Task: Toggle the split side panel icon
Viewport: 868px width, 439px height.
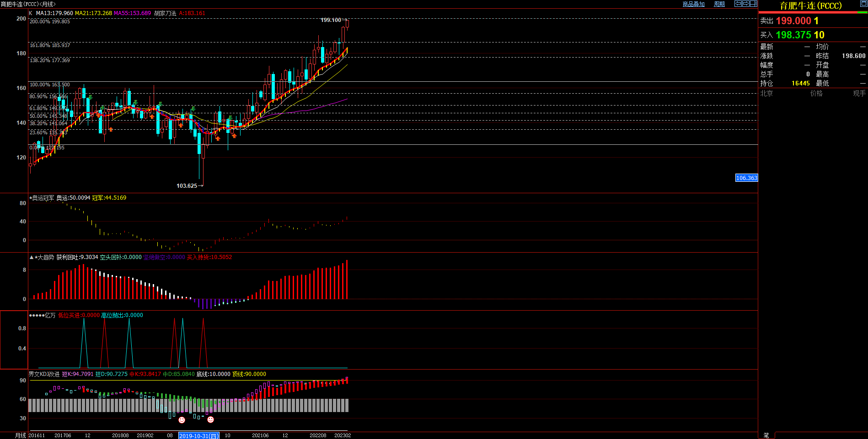Action: (753, 4)
